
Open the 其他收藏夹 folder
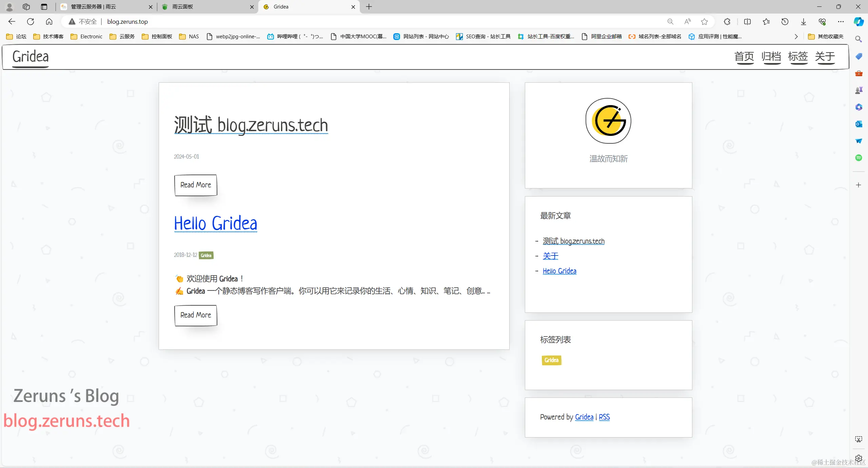tap(826, 37)
